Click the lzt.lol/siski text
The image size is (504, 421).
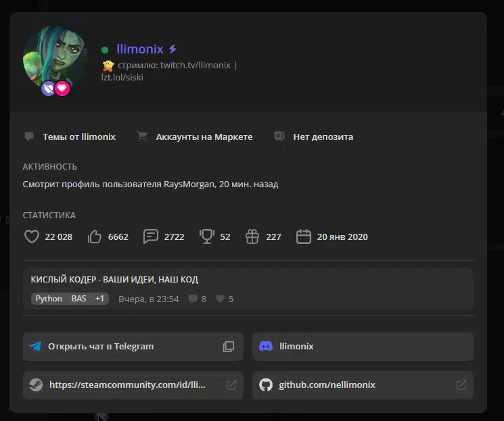[122, 78]
